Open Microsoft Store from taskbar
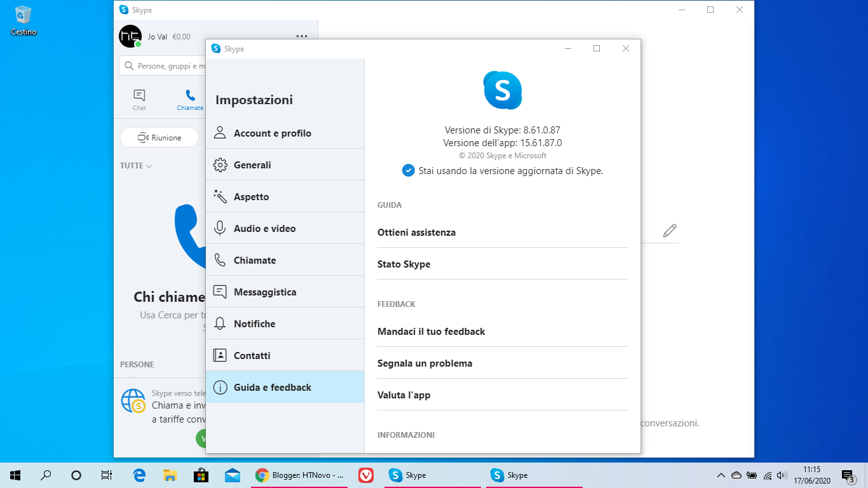The image size is (868, 488). click(x=201, y=475)
